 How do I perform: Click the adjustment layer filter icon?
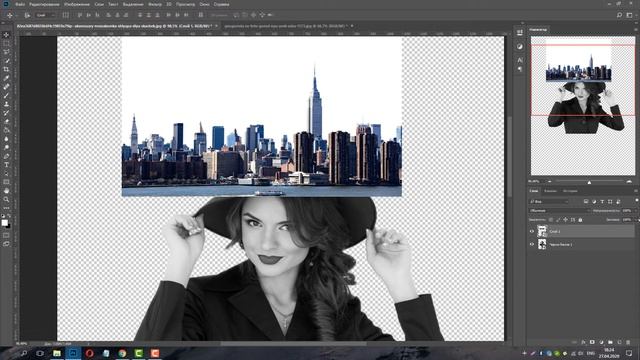[x=594, y=202]
